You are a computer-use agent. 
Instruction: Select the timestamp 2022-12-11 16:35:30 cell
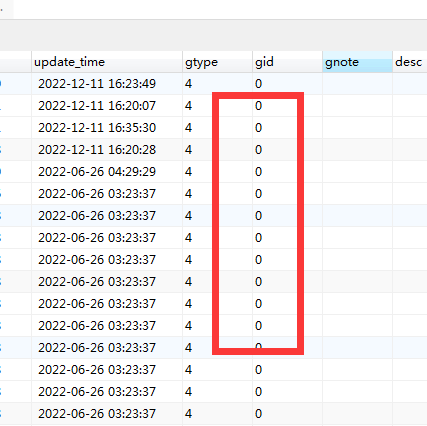107,128
